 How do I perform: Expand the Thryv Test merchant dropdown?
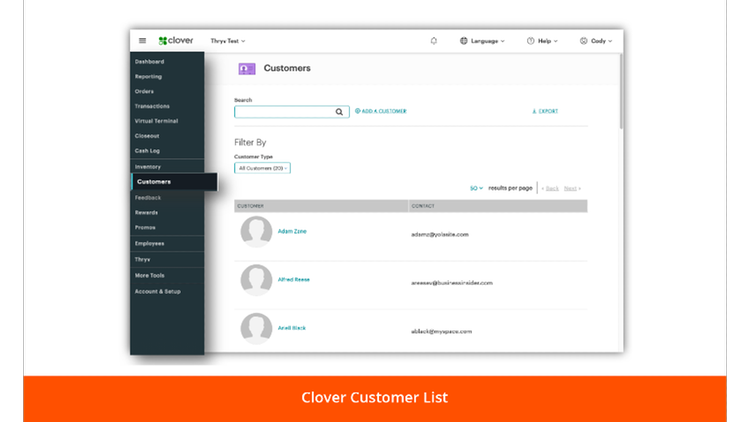coord(228,41)
